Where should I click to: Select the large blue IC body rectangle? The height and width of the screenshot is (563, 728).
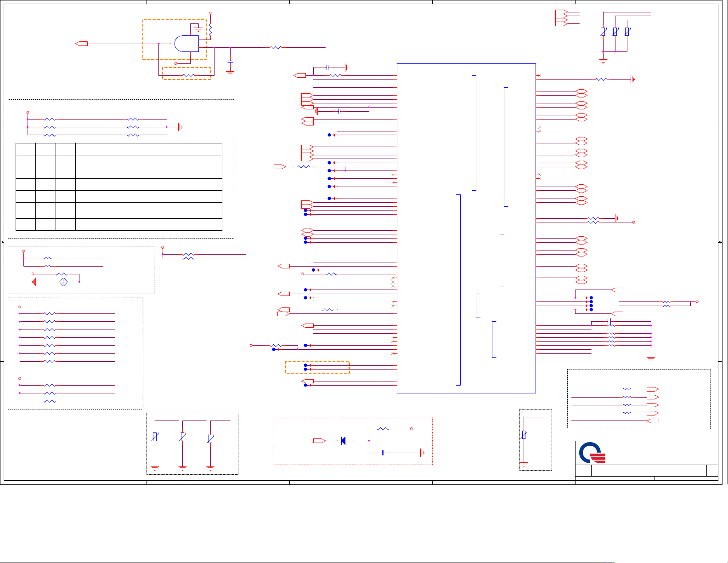point(466,228)
